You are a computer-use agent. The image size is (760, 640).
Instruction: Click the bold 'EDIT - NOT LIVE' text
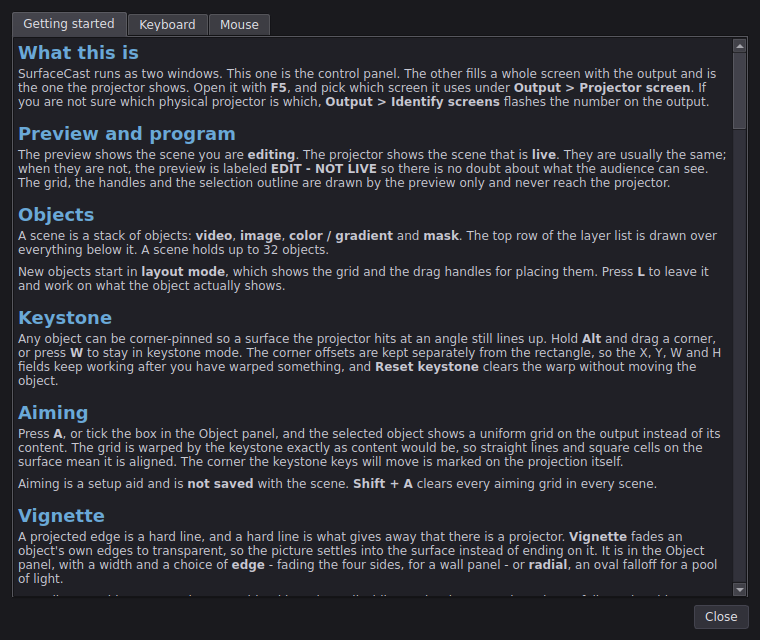click(x=324, y=169)
